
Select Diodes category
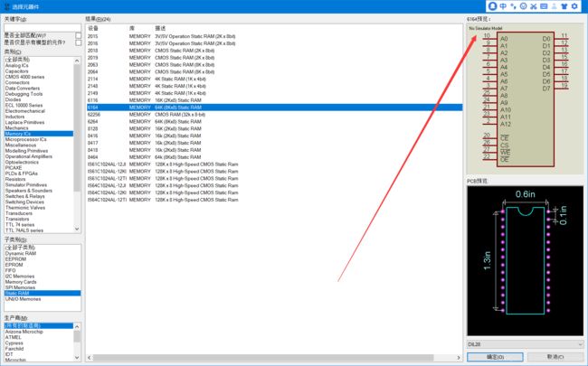pos(14,99)
